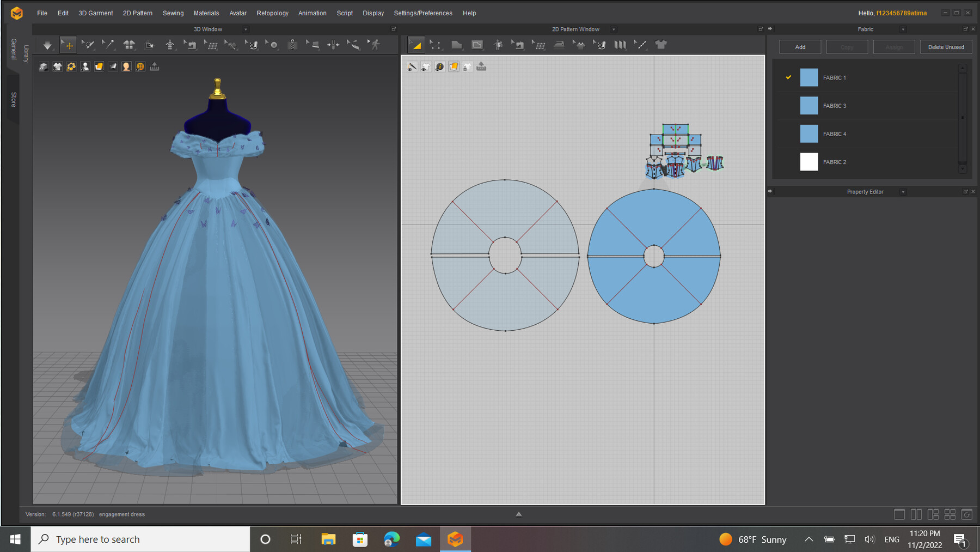980x552 pixels.
Task: Select the Pin tool in 3D toolbar
Action: (x=109, y=45)
